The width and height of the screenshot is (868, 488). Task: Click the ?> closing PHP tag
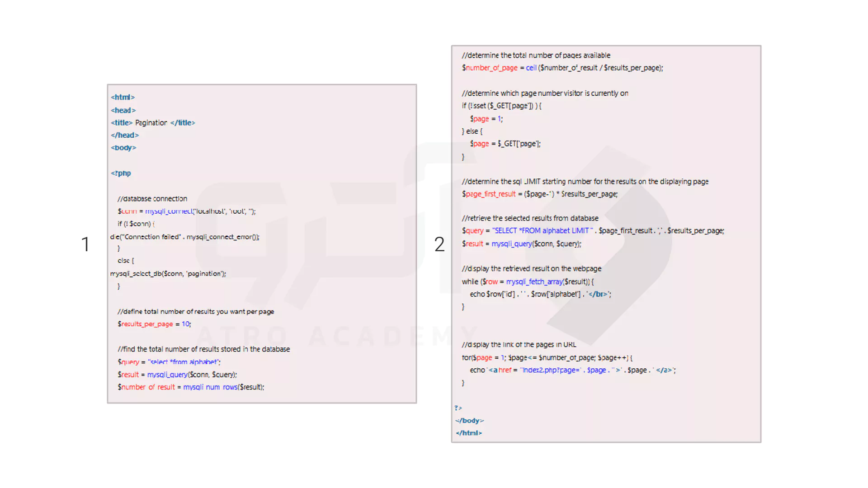pos(458,408)
